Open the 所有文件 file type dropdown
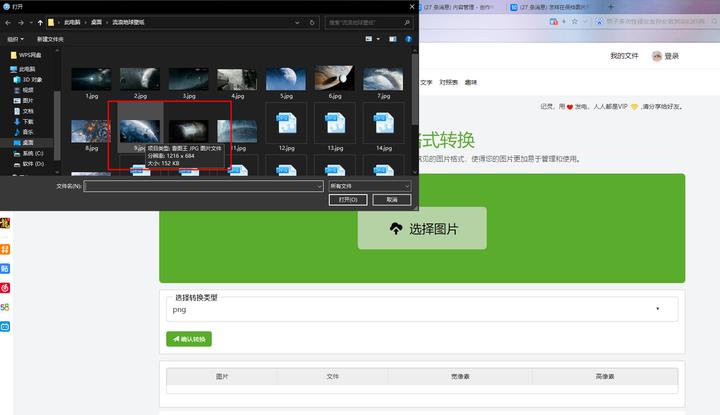720x415 pixels. tap(370, 186)
